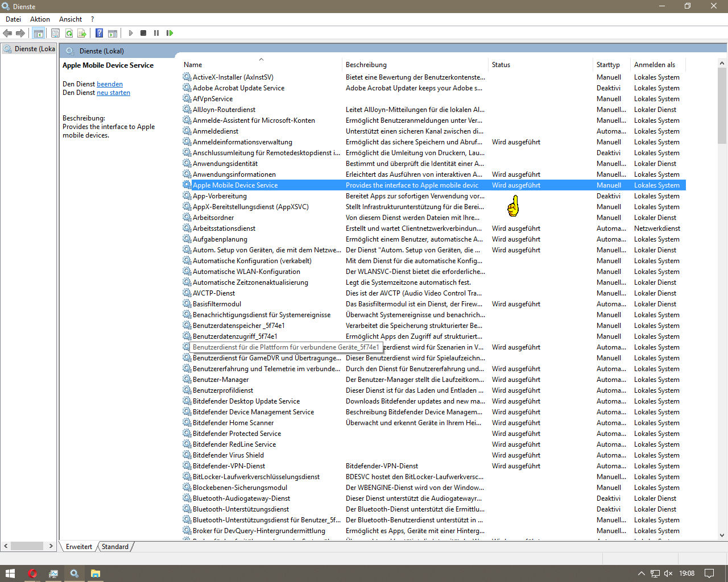Open the Opera browser from the taskbar
This screenshot has height=582, width=728.
click(32, 573)
